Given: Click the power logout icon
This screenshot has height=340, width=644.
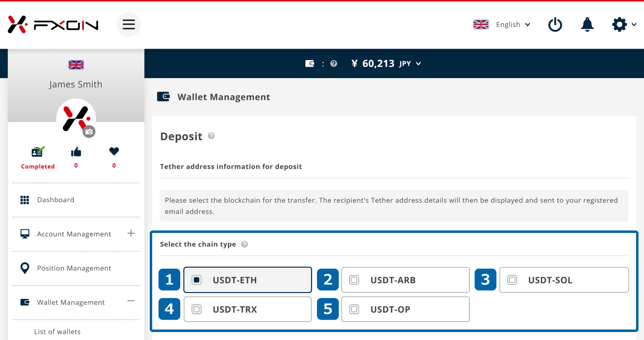Looking at the screenshot, I should click(x=555, y=25).
